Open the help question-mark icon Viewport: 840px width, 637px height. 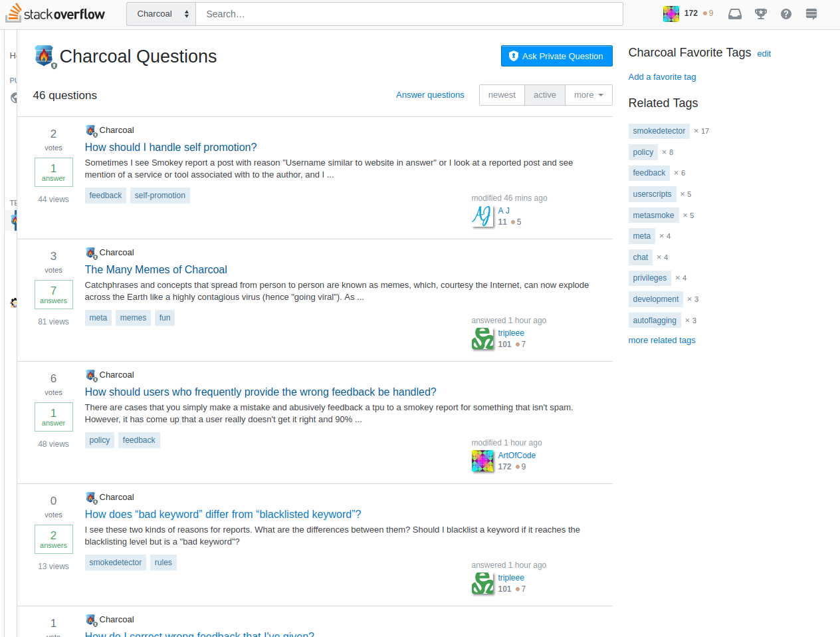(786, 13)
